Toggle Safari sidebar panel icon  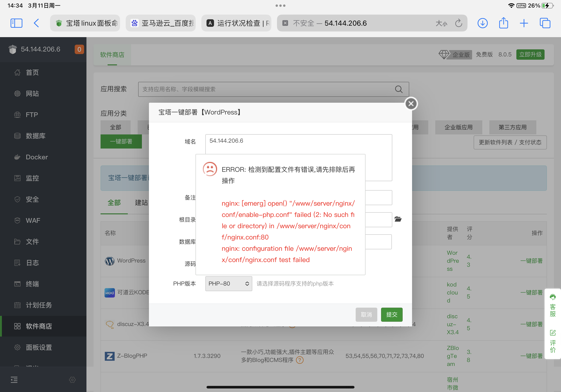pos(16,23)
